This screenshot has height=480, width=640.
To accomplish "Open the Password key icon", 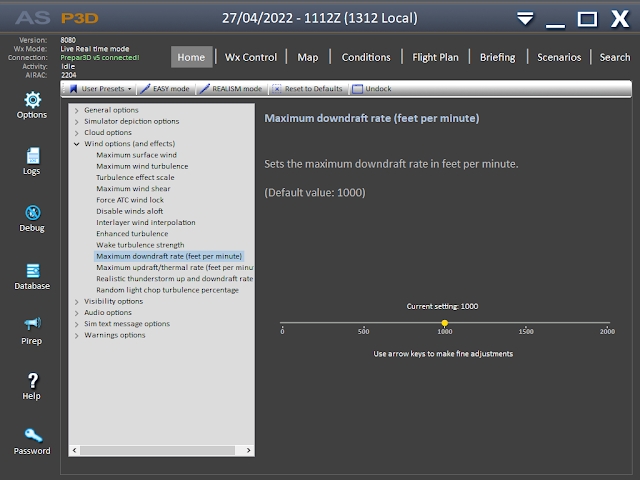I will pyautogui.click(x=32, y=436).
